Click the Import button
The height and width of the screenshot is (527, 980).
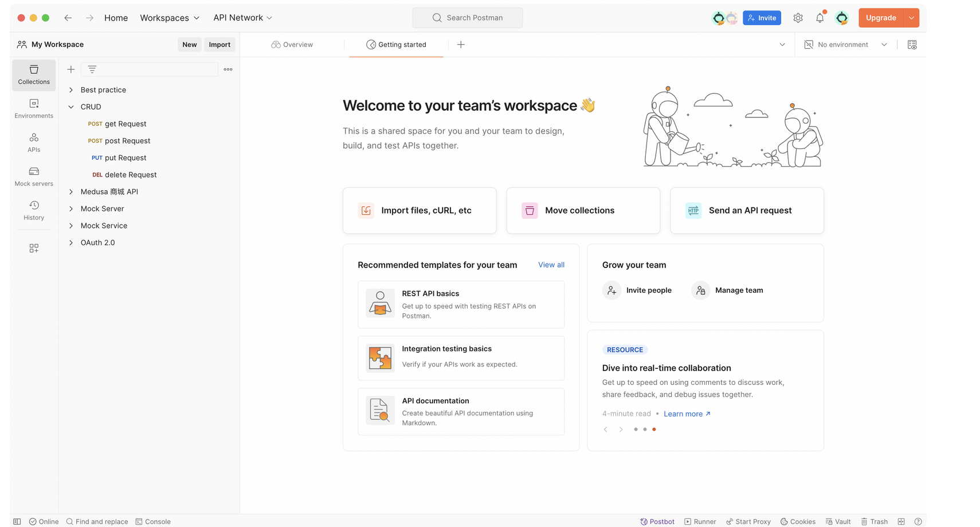219,45
